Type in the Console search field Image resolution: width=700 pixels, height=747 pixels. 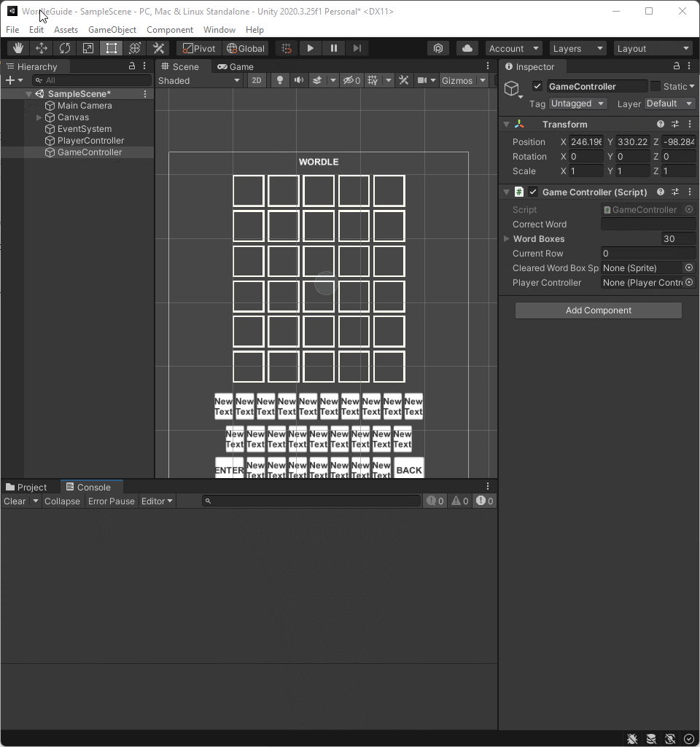coord(311,501)
